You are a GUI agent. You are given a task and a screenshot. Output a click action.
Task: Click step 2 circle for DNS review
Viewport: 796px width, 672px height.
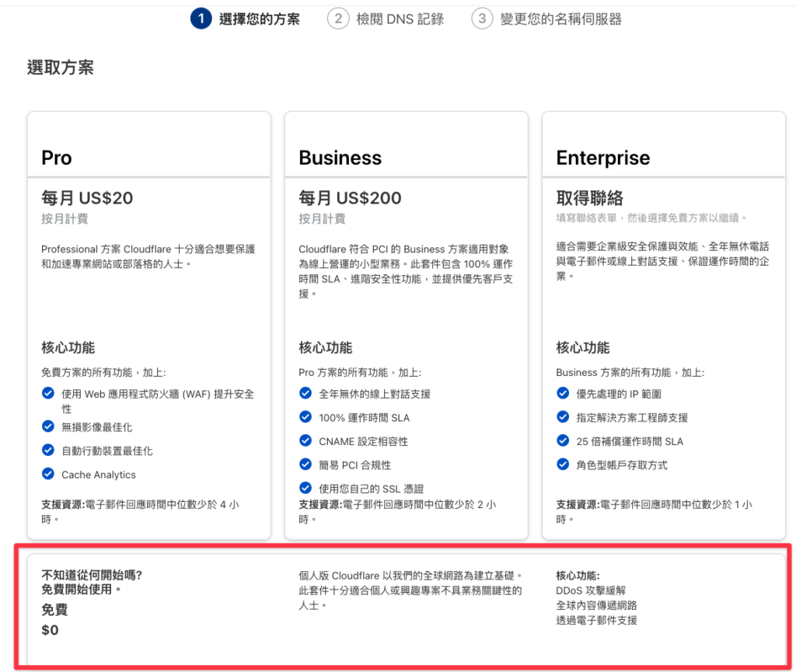pos(338,19)
